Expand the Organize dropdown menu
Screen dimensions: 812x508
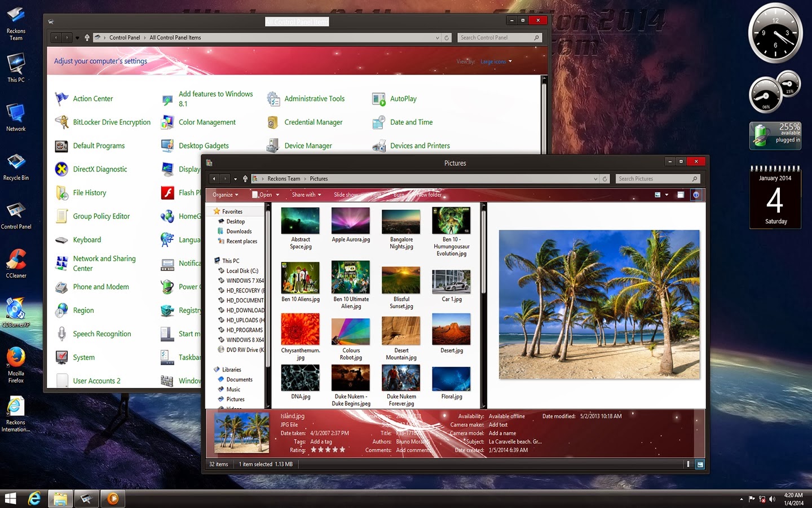(224, 194)
